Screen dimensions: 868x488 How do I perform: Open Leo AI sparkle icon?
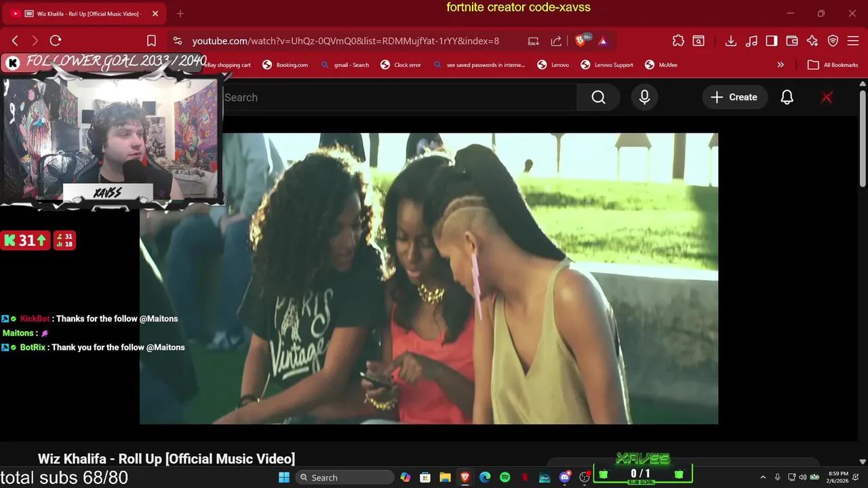(812, 41)
